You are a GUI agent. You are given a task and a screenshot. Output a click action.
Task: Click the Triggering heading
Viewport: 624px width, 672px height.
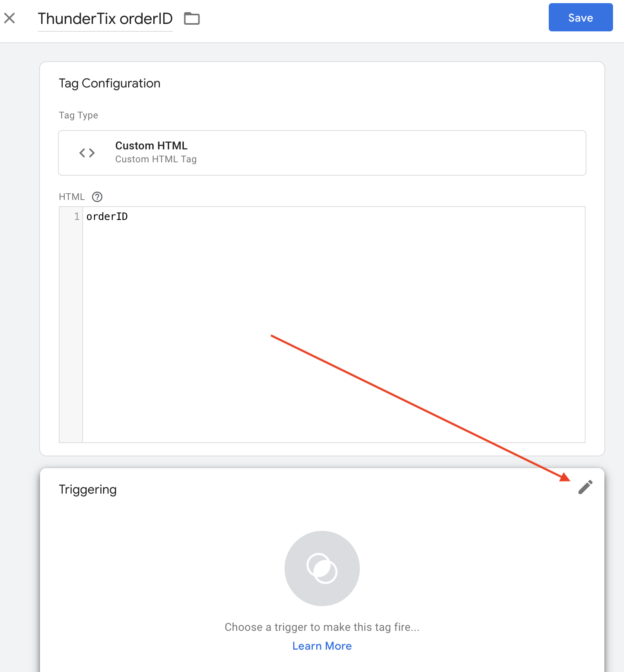click(x=88, y=490)
